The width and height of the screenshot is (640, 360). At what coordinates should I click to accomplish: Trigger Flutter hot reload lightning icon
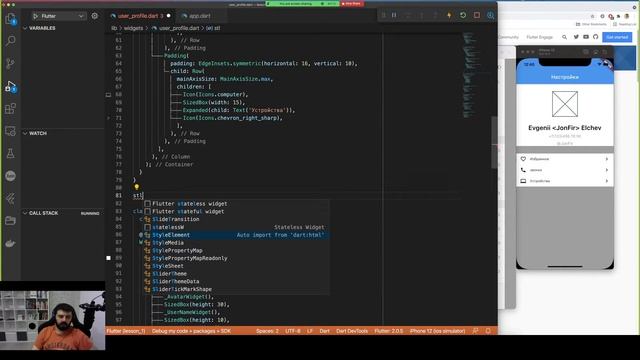[x=449, y=16]
